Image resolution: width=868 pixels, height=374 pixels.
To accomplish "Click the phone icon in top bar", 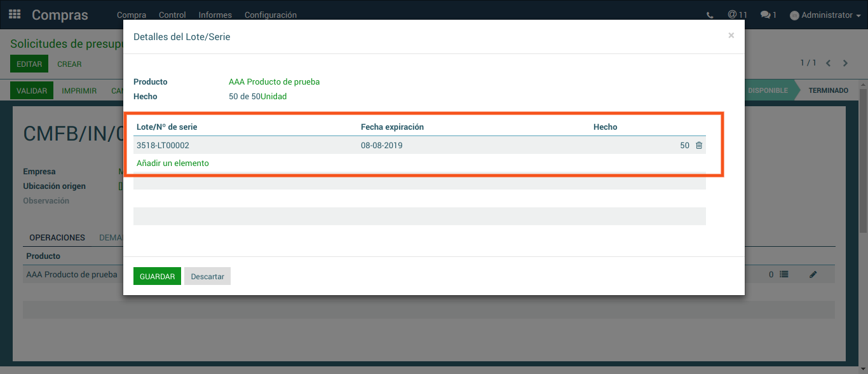I will [710, 15].
